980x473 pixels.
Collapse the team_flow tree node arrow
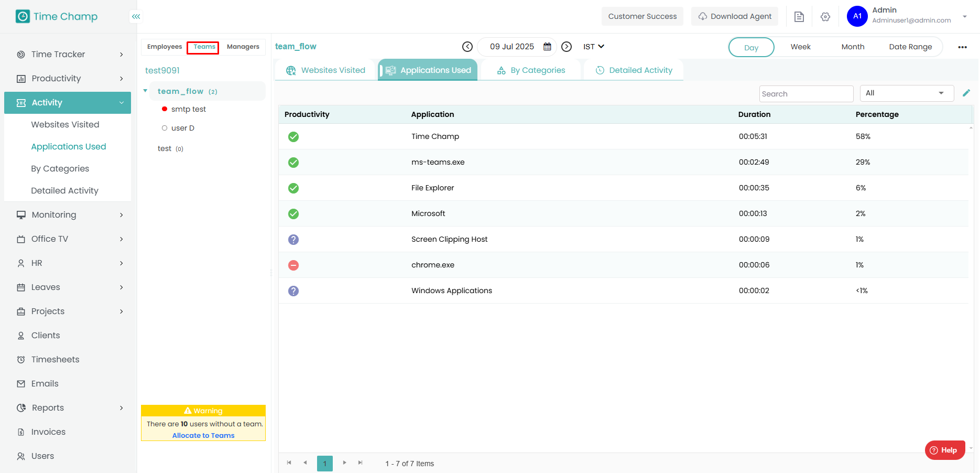pos(146,91)
